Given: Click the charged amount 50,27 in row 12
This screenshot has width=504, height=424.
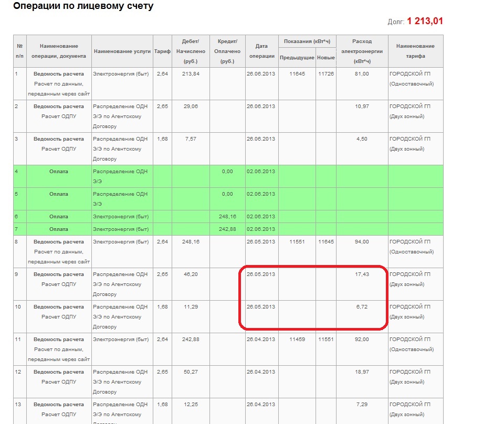Looking at the screenshot, I should [190, 372].
